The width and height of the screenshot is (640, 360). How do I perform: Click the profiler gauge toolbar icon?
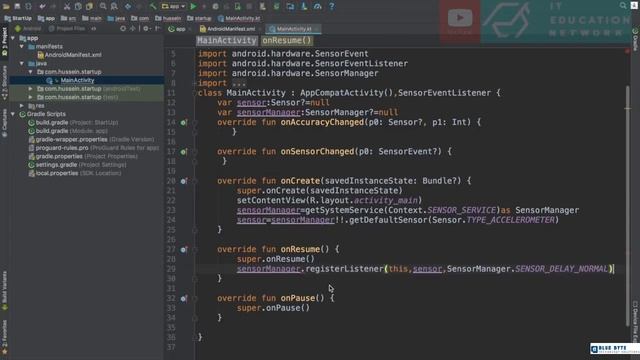tap(318, 6)
